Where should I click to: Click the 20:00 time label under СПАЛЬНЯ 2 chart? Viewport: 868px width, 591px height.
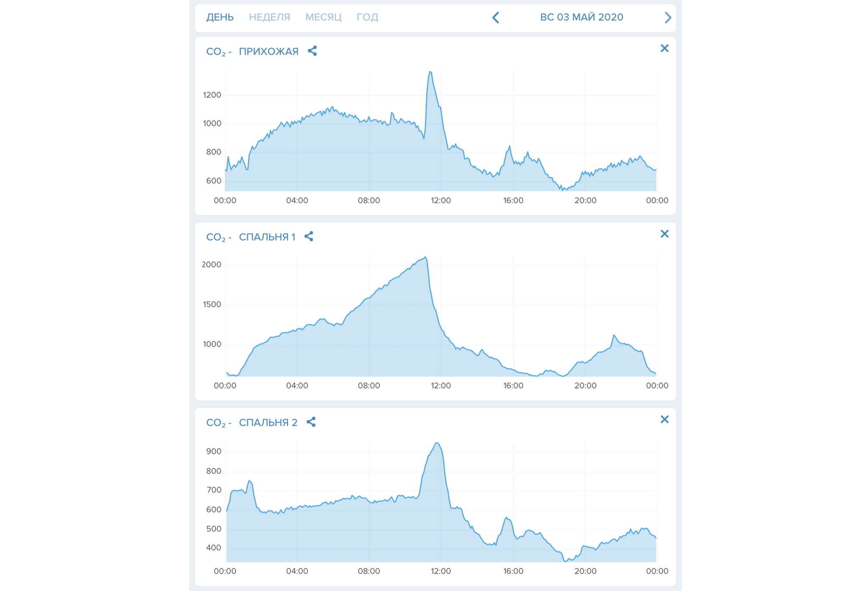[x=585, y=572]
